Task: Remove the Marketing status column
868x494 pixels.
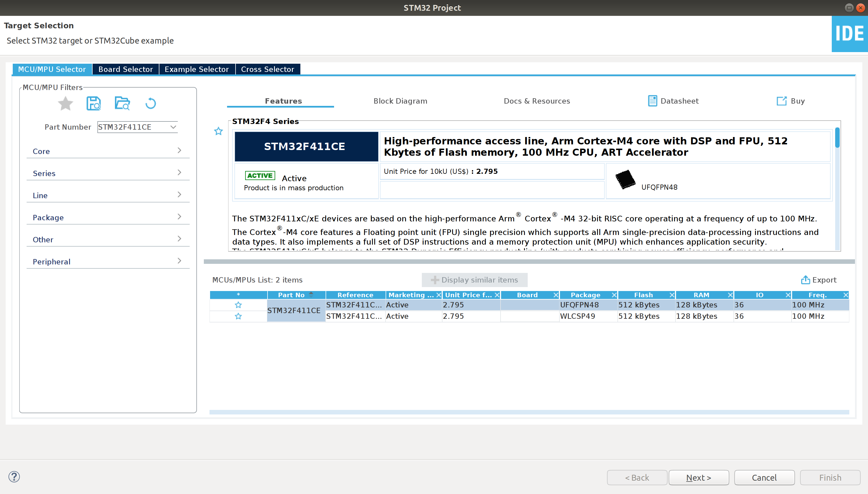Action: point(439,295)
